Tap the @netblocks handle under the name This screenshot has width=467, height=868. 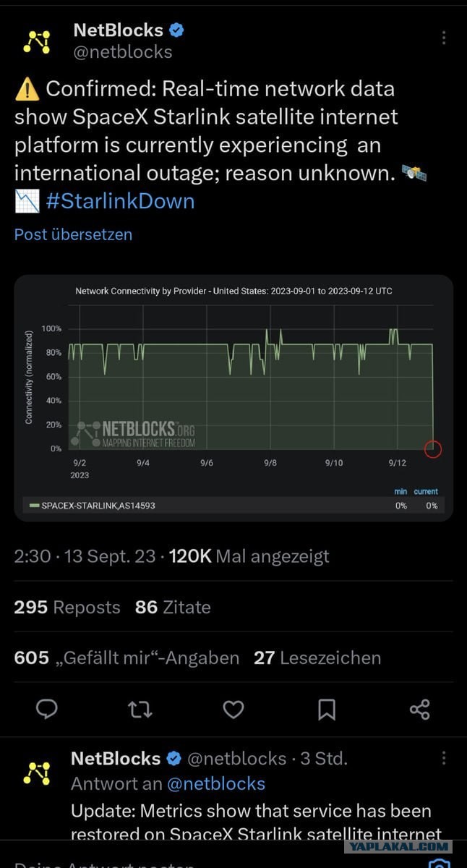[x=123, y=52]
